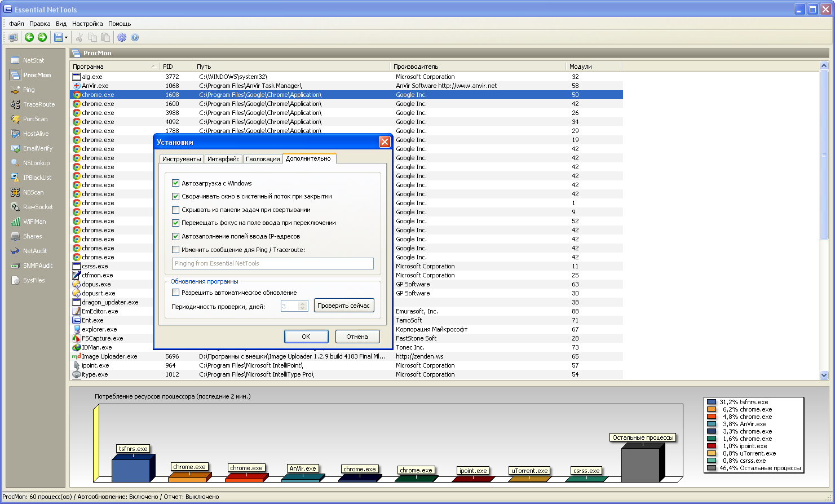This screenshot has width=835, height=504.
Task: Click the paste clipboard toolbar icon
Action: tap(105, 37)
